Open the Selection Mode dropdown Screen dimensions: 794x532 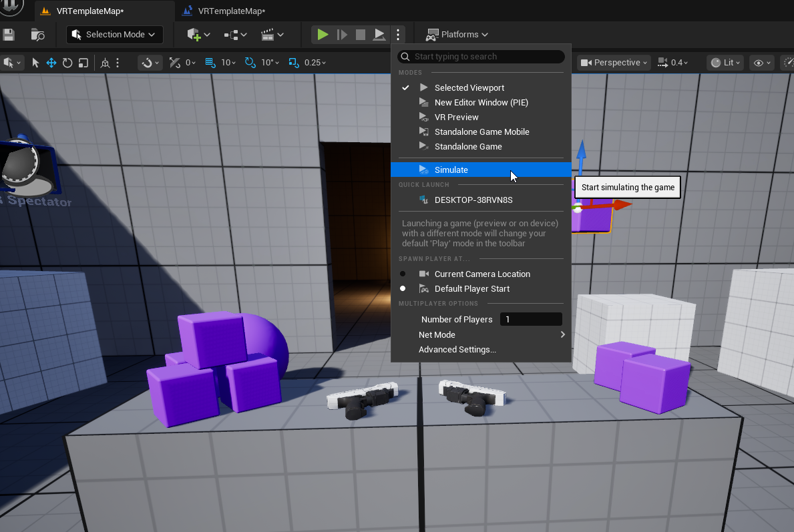pos(114,35)
